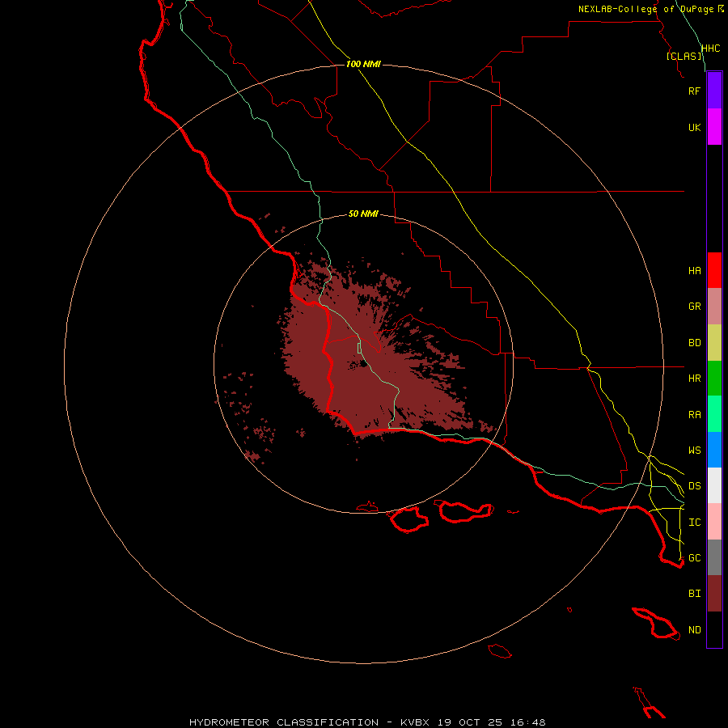Click the [CLAS] label

click(x=684, y=56)
